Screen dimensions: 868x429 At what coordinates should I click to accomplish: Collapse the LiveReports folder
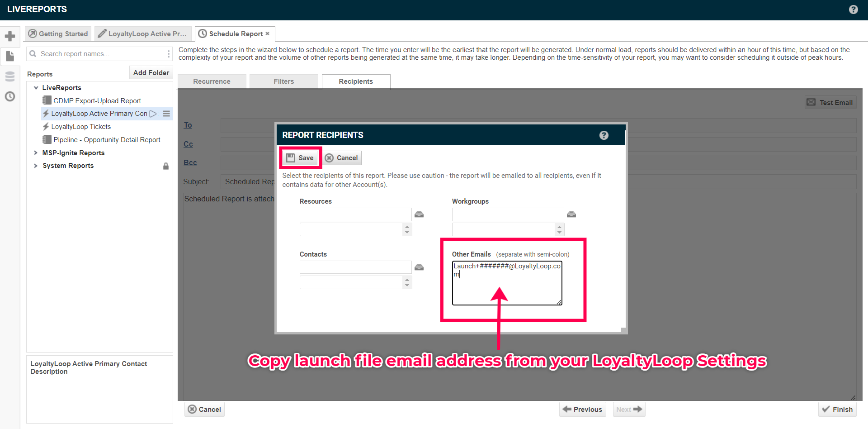click(36, 88)
